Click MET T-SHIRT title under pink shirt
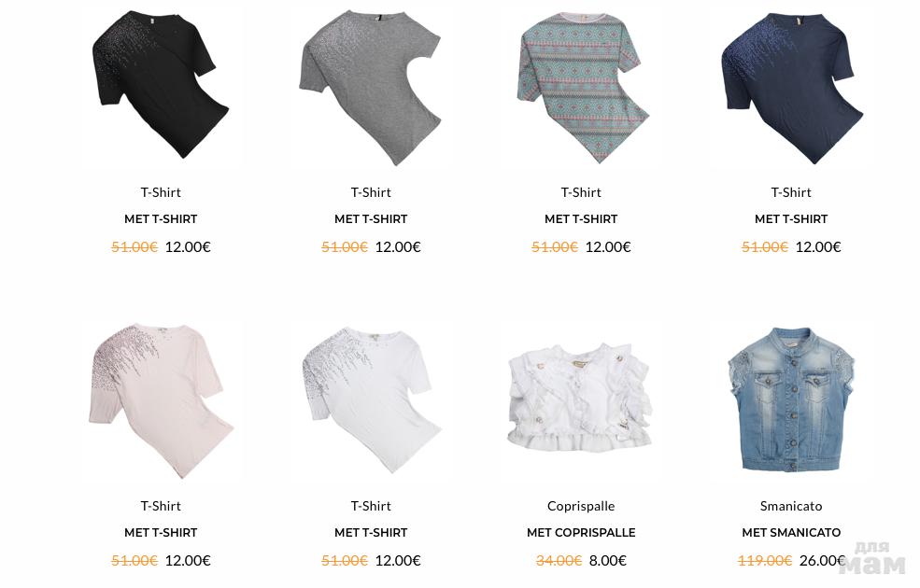 [161, 533]
